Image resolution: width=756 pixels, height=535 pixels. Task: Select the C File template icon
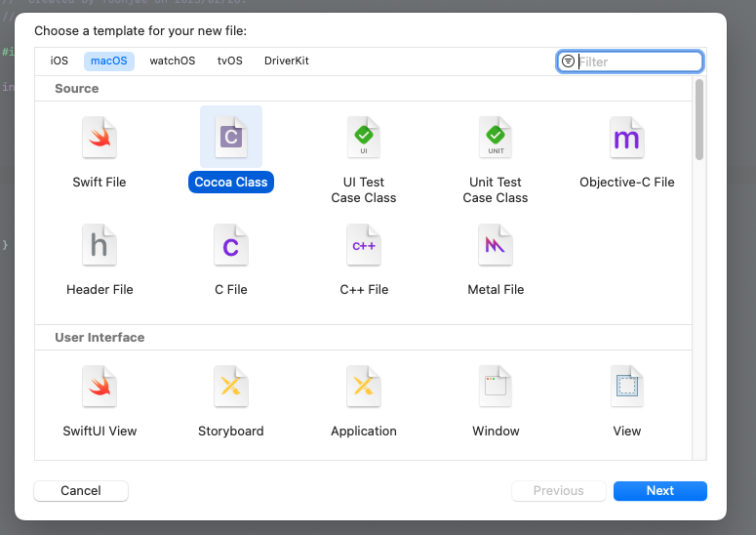click(231, 245)
